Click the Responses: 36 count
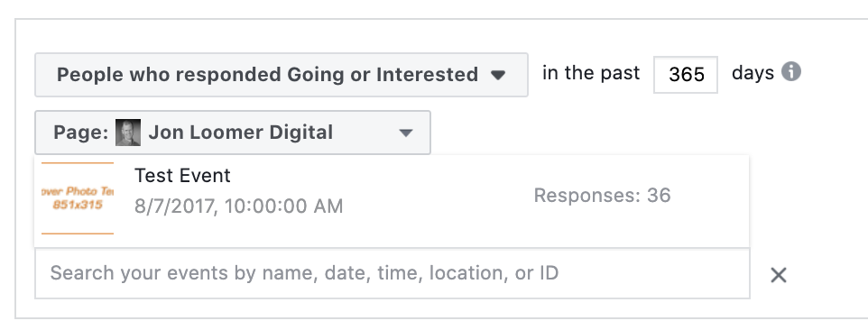Image resolution: width=868 pixels, height=330 pixels. (603, 195)
